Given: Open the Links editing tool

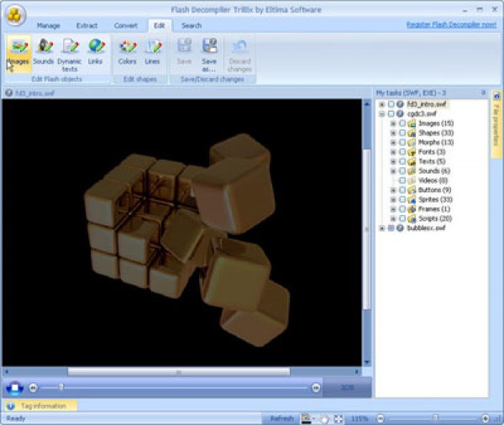Looking at the screenshot, I should coord(96,51).
